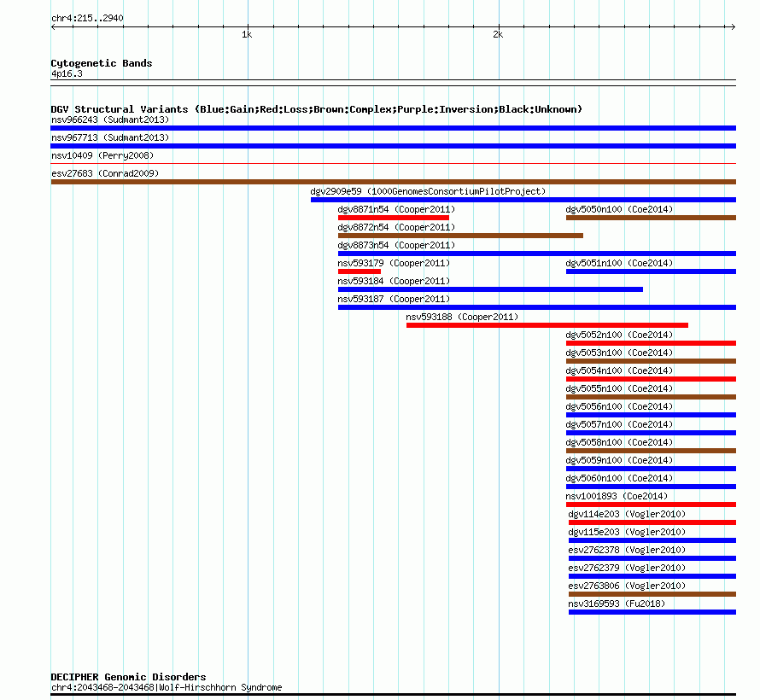This screenshot has width=760, height=700.
Task: Click the nsv593179 (Cooper2011) label
Action: 394,263
